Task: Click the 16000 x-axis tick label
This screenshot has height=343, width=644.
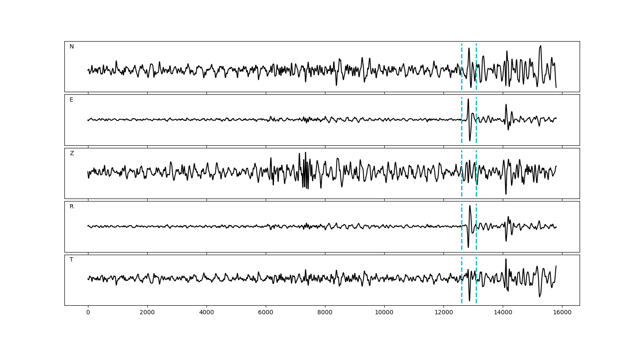Action: click(562, 313)
